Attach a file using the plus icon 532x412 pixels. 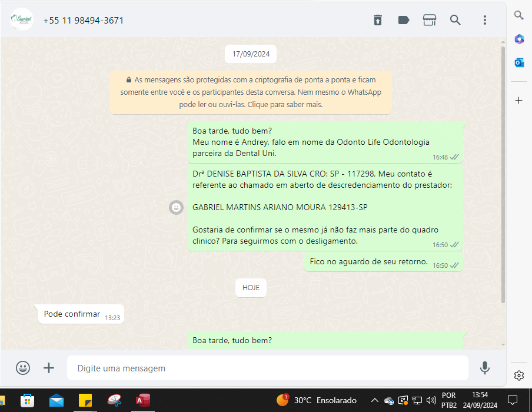tap(49, 368)
